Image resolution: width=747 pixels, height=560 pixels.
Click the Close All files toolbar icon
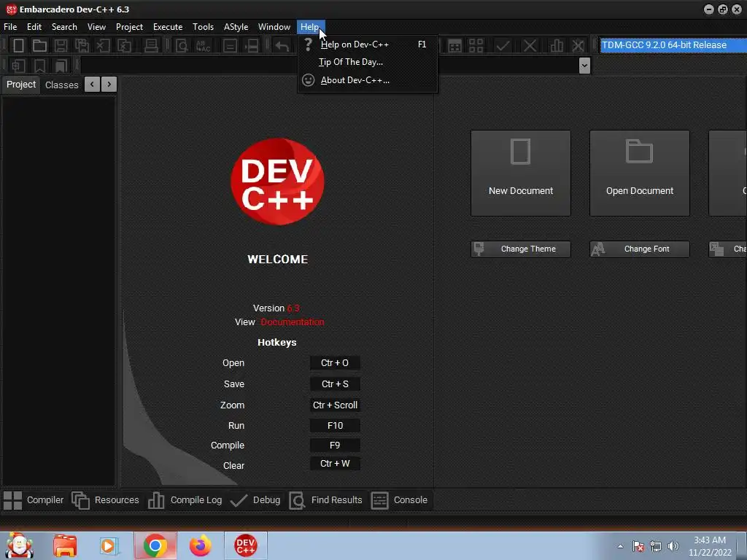(124, 46)
